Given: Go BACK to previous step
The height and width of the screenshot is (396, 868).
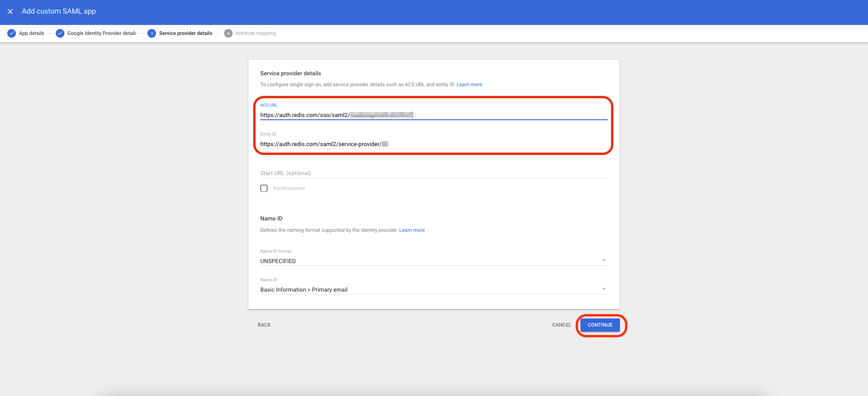Looking at the screenshot, I should pos(264,325).
